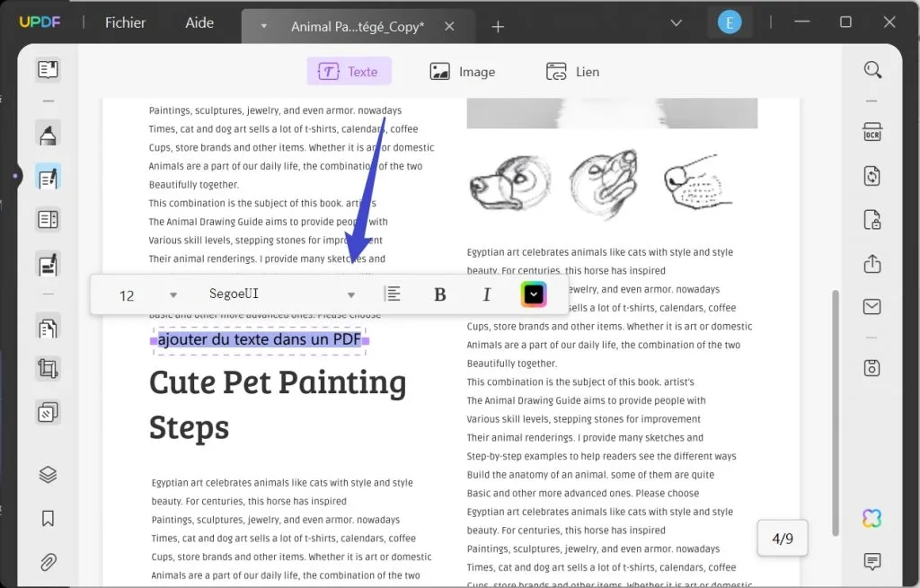Toggle italic formatting for the selected text
Screen dimensions: 920x588
(x=486, y=294)
